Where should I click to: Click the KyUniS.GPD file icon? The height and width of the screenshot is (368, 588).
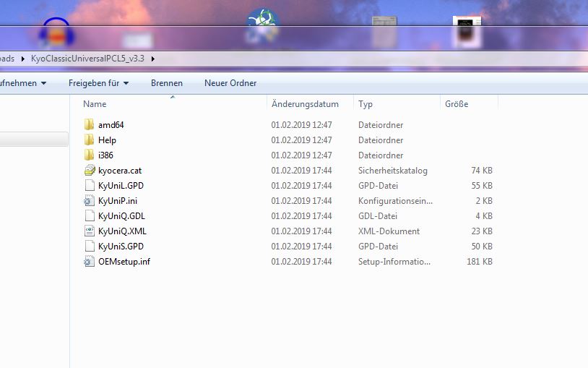[90, 247]
